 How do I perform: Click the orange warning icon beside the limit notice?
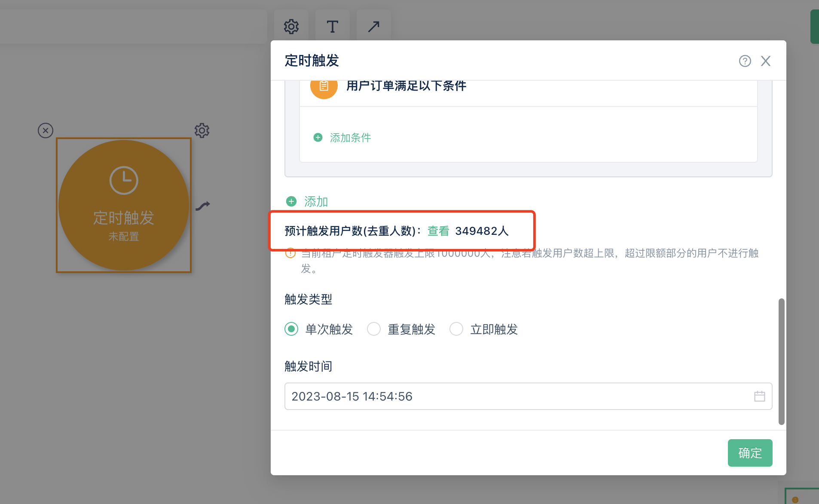tap(290, 253)
